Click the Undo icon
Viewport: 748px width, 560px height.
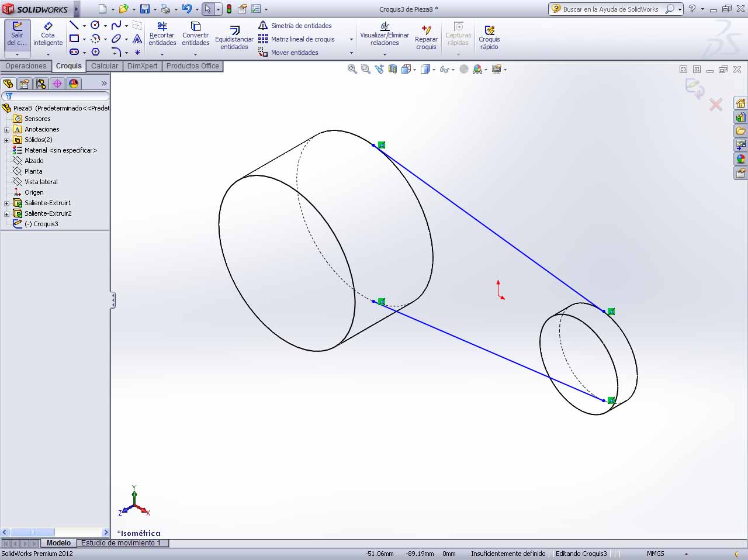pyautogui.click(x=186, y=9)
